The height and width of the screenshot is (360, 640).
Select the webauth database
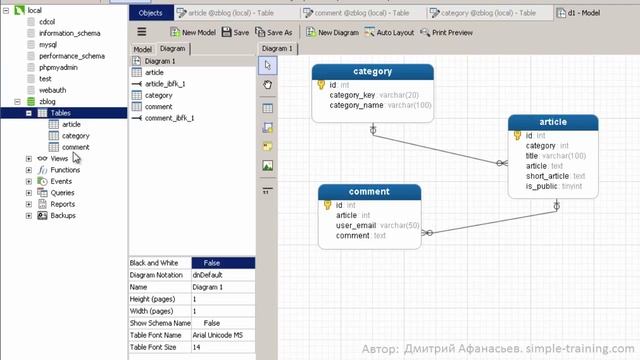tap(52, 90)
